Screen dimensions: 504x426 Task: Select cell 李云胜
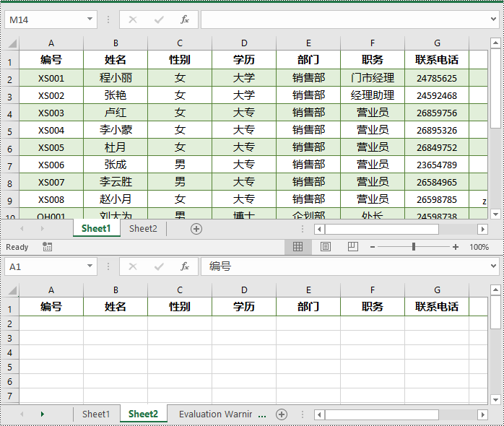pyautogui.click(x=116, y=182)
